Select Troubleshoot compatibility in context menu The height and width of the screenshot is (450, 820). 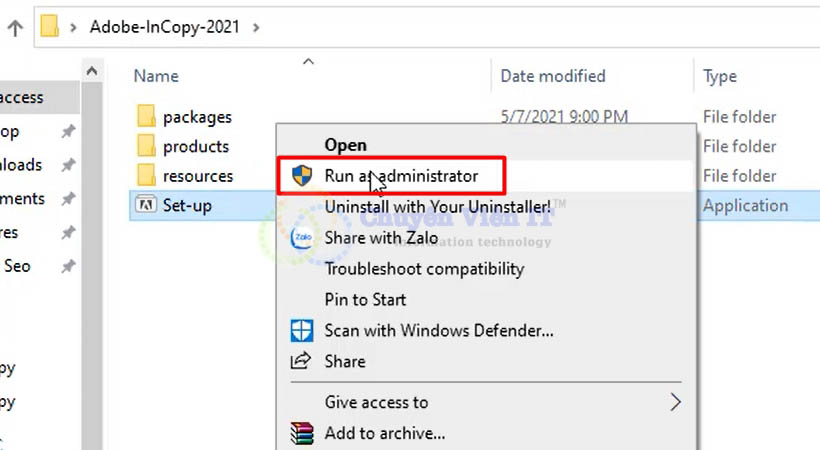click(x=424, y=268)
